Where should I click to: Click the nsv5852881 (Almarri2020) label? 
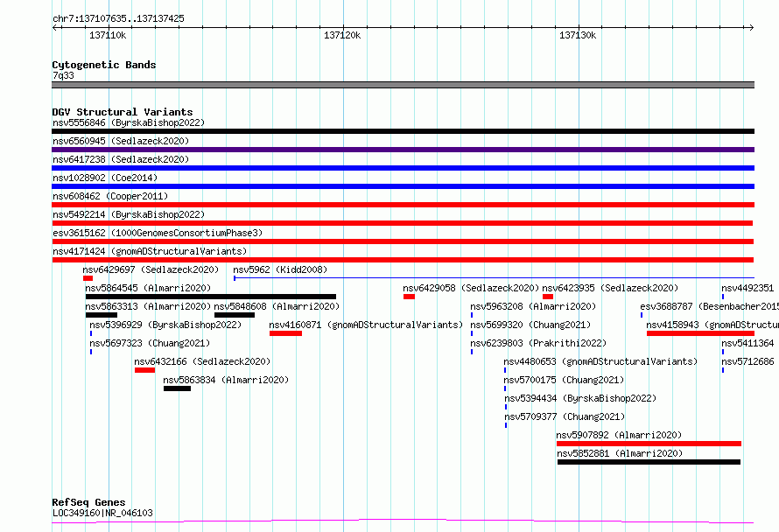[620, 453]
